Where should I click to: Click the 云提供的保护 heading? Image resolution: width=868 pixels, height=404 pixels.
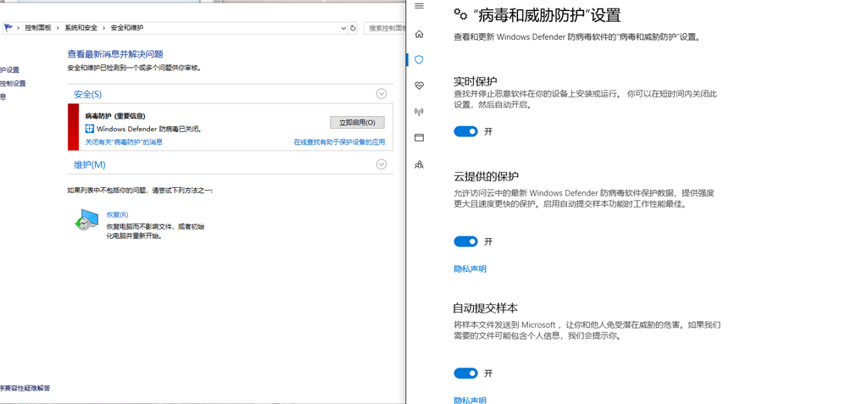coord(486,176)
